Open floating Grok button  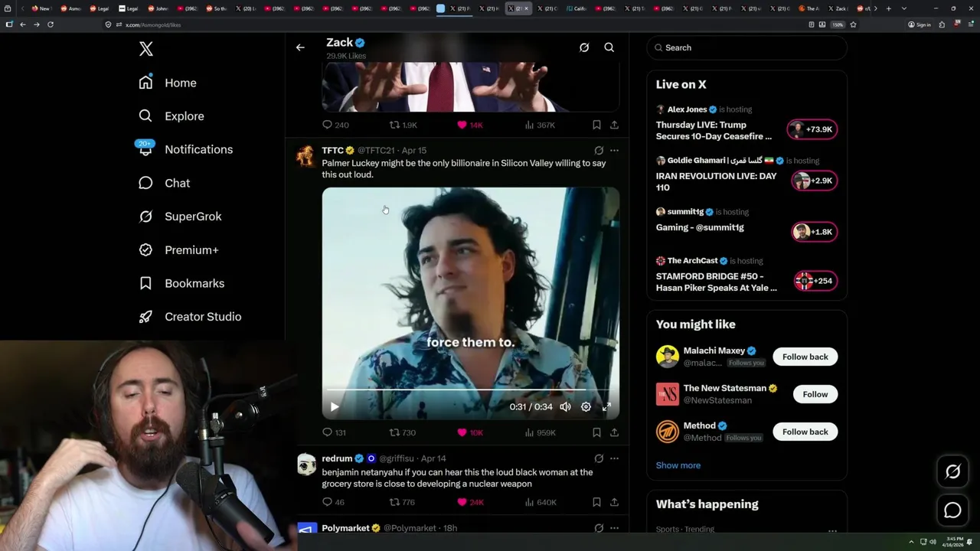point(952,472)
